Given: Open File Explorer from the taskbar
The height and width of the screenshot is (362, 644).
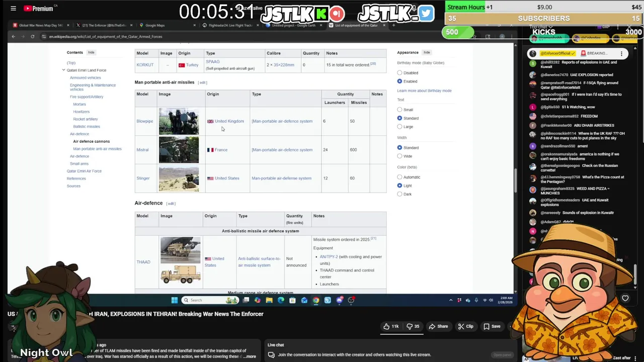Looking at the screenshot, I should point(269,300).
